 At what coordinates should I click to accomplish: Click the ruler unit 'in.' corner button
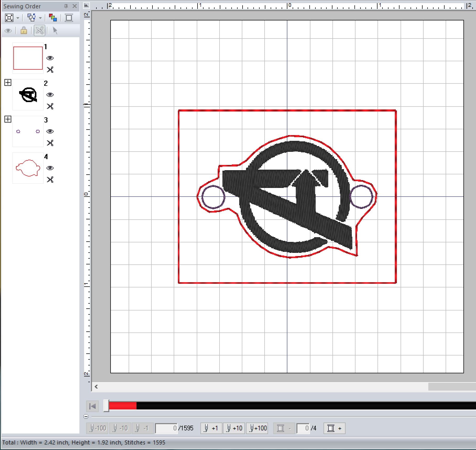coord(87,6)
